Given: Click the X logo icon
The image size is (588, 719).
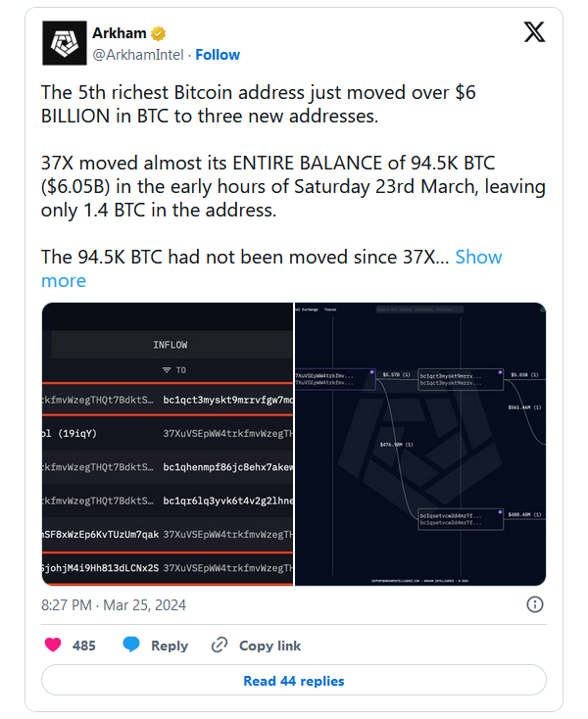Looking at the screenshot, I should (534, 32).
